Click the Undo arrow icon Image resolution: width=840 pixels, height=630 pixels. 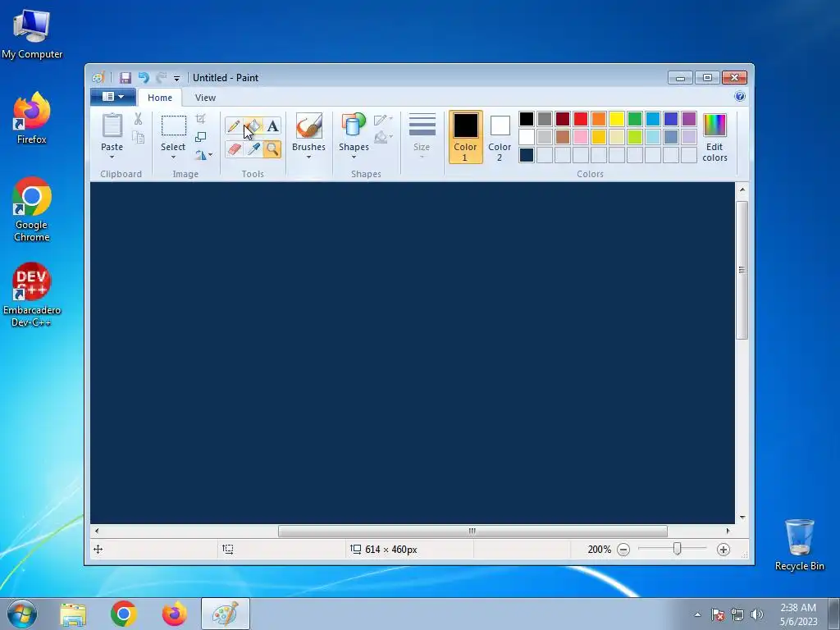pos(144,78)
